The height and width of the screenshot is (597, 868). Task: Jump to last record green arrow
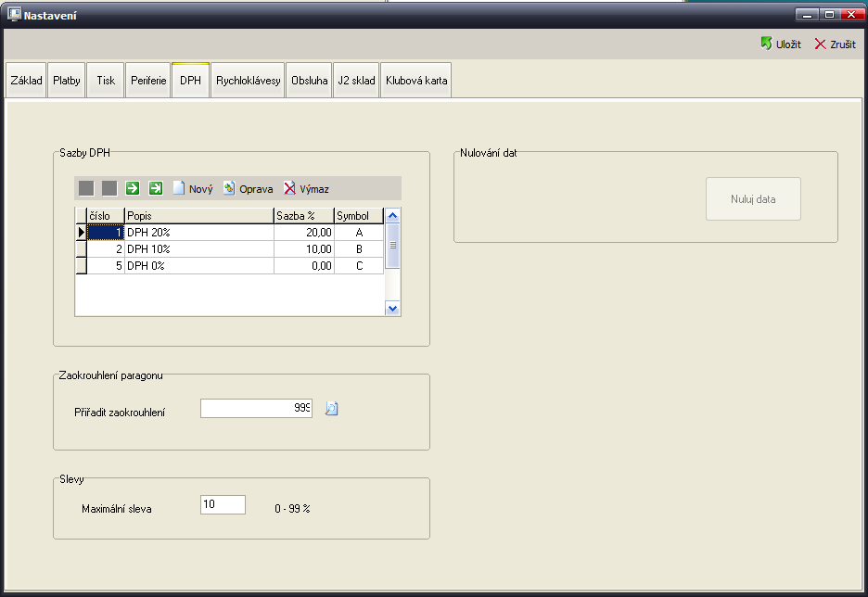(156, 189)
